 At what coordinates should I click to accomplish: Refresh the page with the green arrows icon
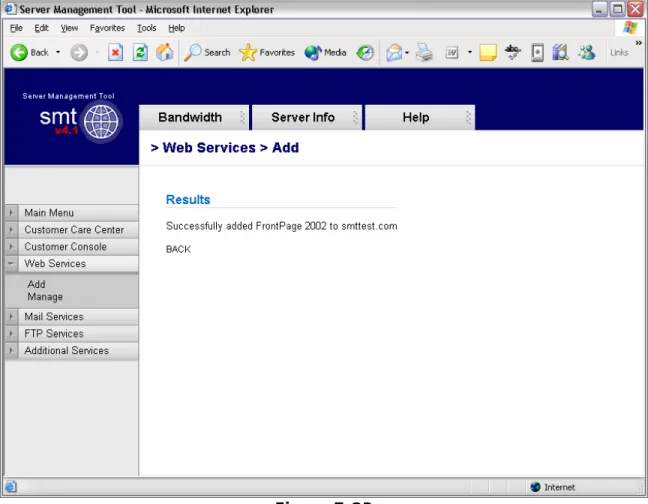click(140, 52)
